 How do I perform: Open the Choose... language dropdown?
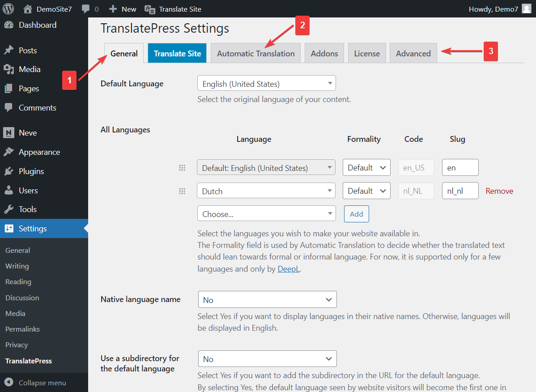click(x=267, y=213)
